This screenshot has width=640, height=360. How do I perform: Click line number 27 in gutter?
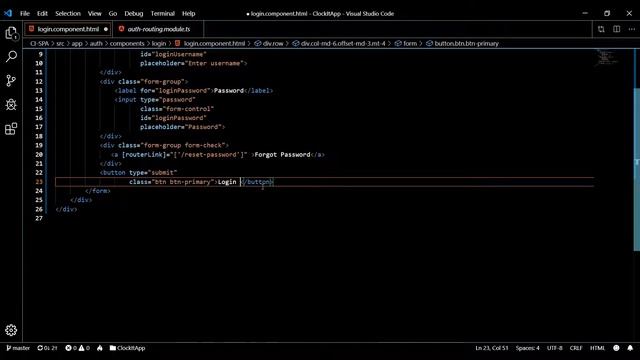(39, 218)
